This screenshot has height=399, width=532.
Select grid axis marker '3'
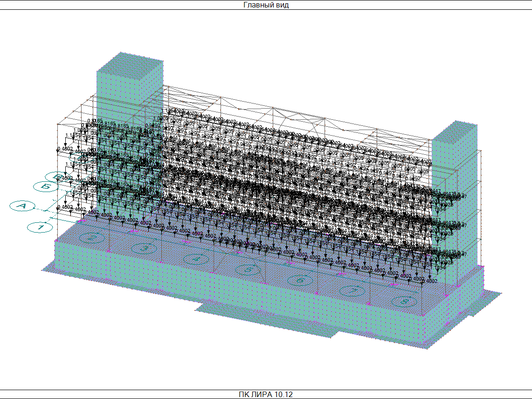coord(144,248)
